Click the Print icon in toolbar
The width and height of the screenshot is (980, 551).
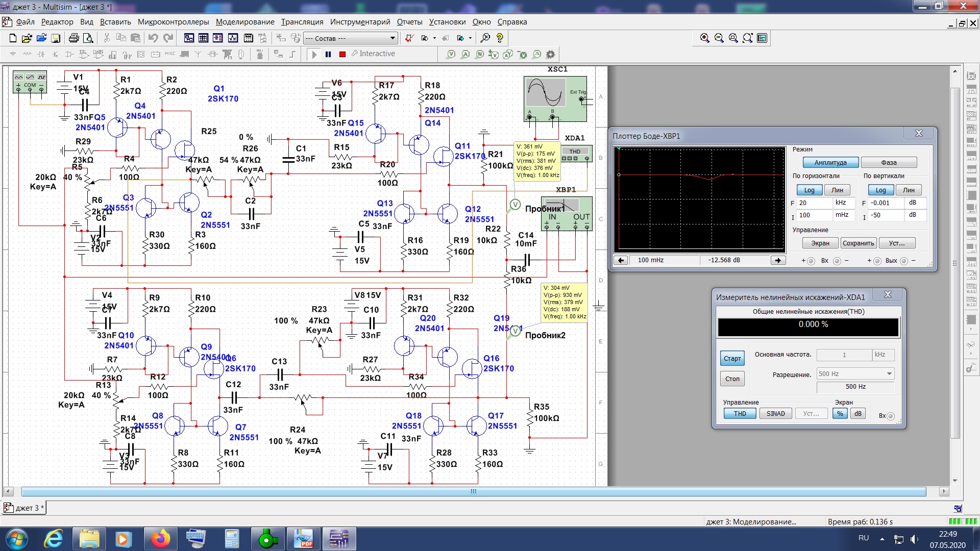tap(73, 38)
